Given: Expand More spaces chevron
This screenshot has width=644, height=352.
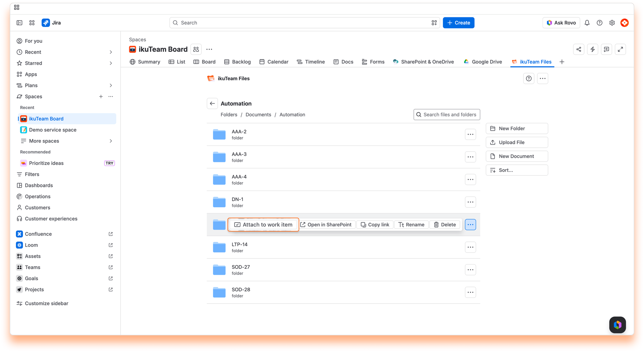Looking at the screenshot, I should 111,141.
